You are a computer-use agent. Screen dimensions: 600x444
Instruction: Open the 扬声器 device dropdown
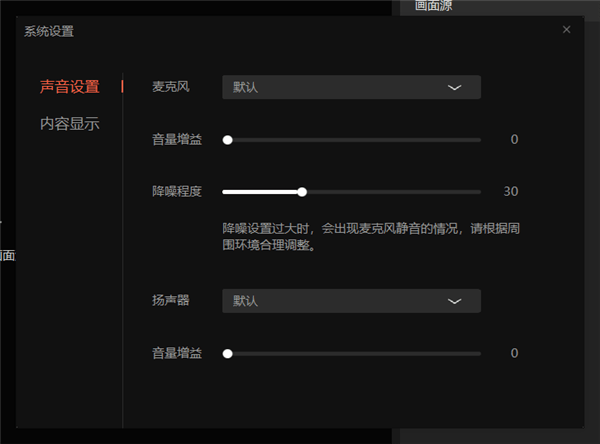click(x=351, y=301)
